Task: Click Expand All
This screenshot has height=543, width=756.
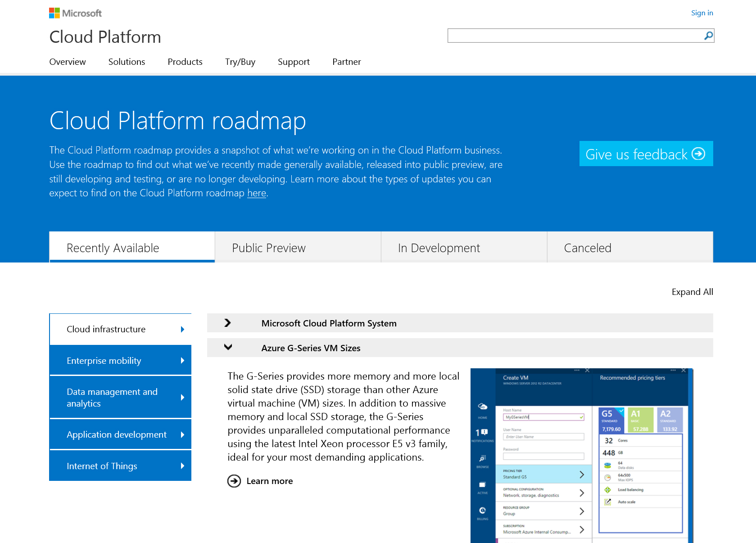Action: click(692, 292)
